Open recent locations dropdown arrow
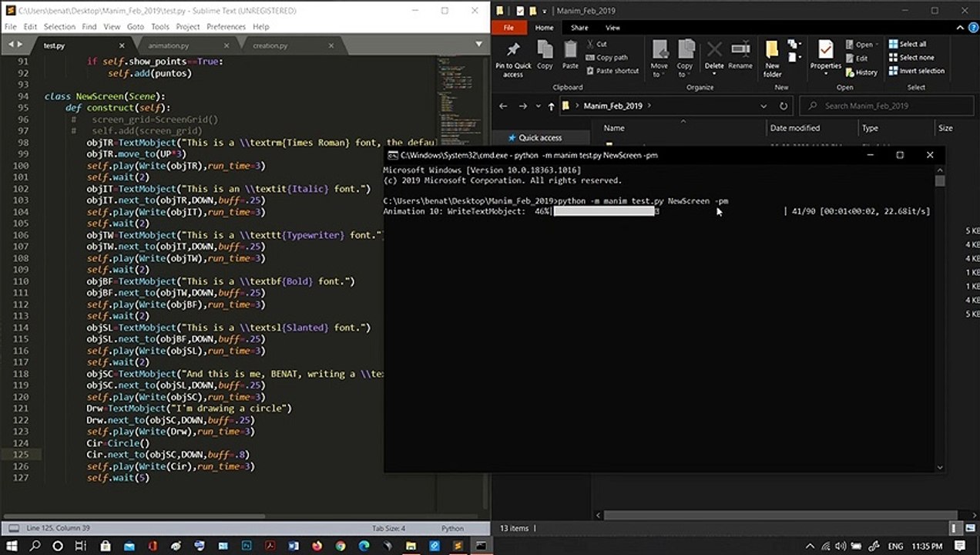This screenshot has height=555, width=980. click(539, 106)
